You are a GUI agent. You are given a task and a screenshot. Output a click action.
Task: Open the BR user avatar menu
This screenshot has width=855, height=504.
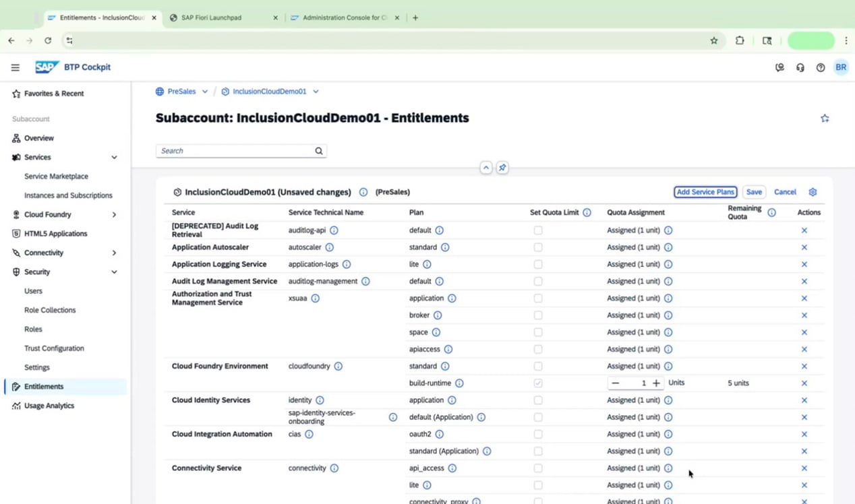tap(841, 67)
